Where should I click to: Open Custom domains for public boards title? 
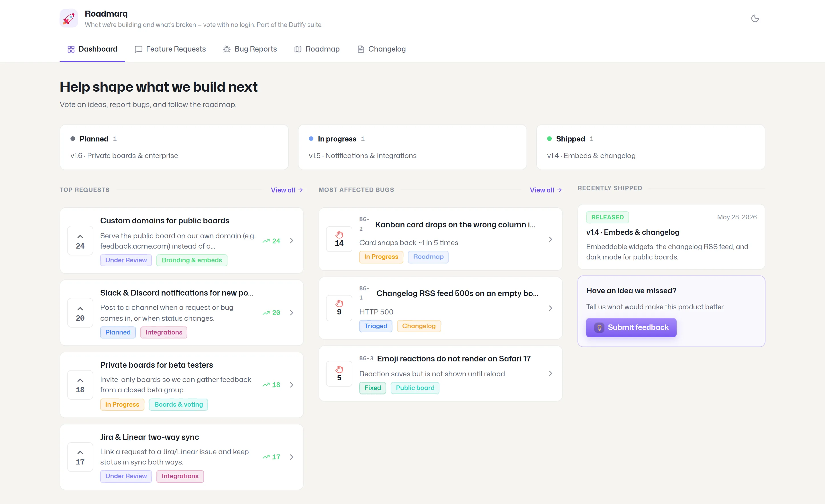[x=164, y=221]
